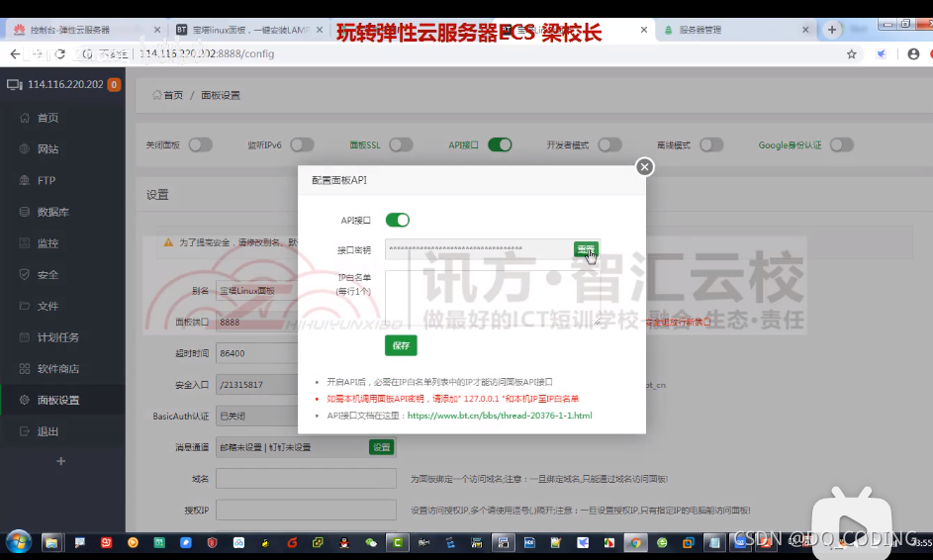The height and width of the screenshot is (560, 933).
Task: Open the Windows Start menu
Action: (x=18, y=542)
